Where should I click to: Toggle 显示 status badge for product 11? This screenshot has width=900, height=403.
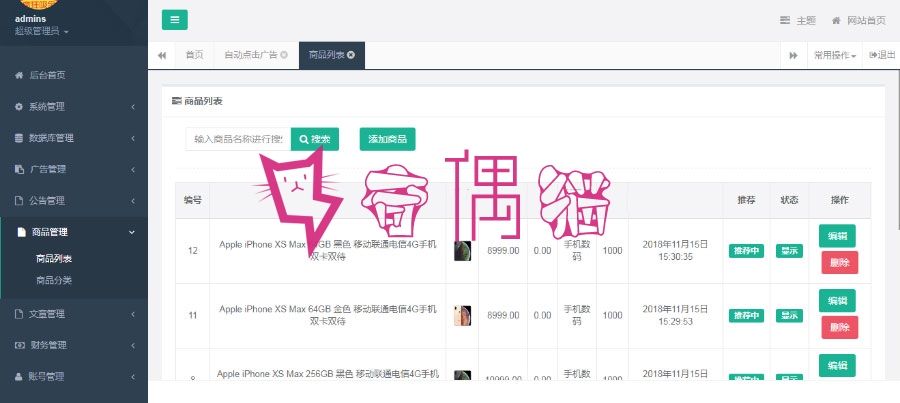tap(789, 316)
